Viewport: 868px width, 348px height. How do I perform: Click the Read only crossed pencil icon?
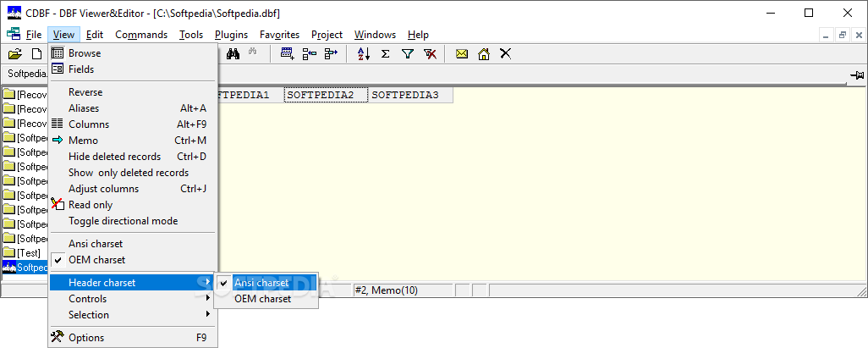click(57, 204)
